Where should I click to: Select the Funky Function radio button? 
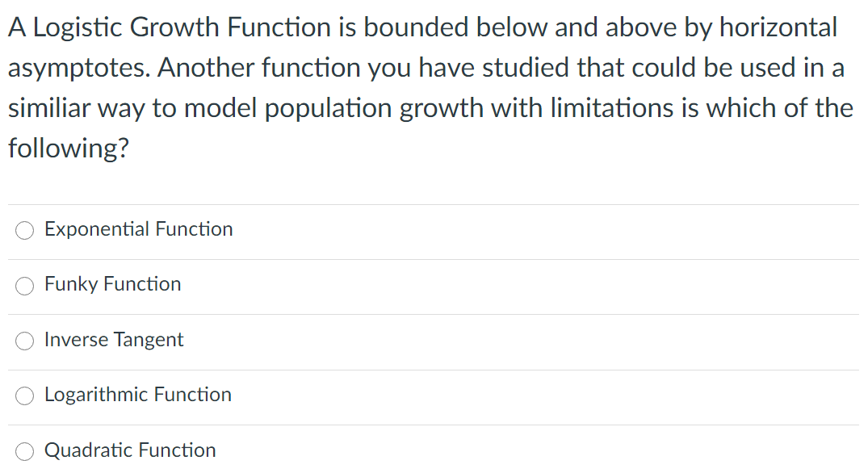point(24,285)
